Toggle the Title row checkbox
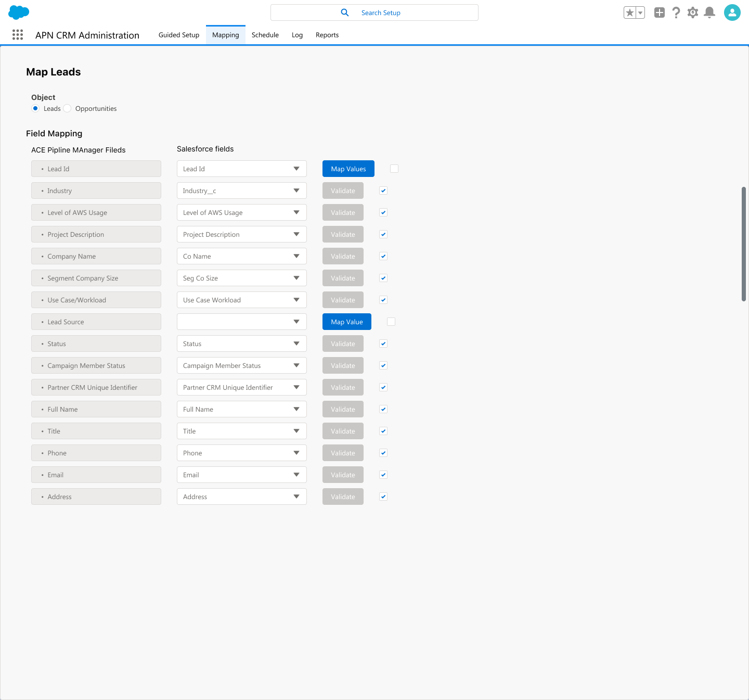Screen dimensions: 749x700 tap(383, 431)
